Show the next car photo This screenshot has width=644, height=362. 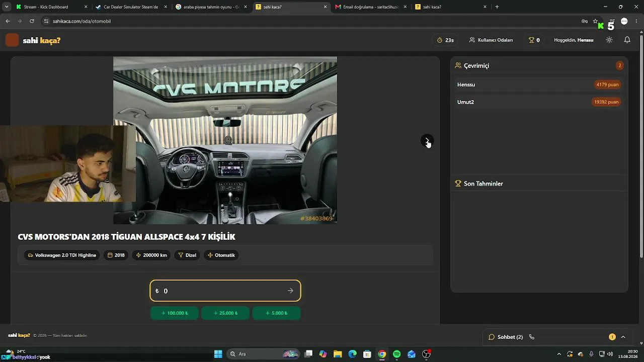point(427,141)
